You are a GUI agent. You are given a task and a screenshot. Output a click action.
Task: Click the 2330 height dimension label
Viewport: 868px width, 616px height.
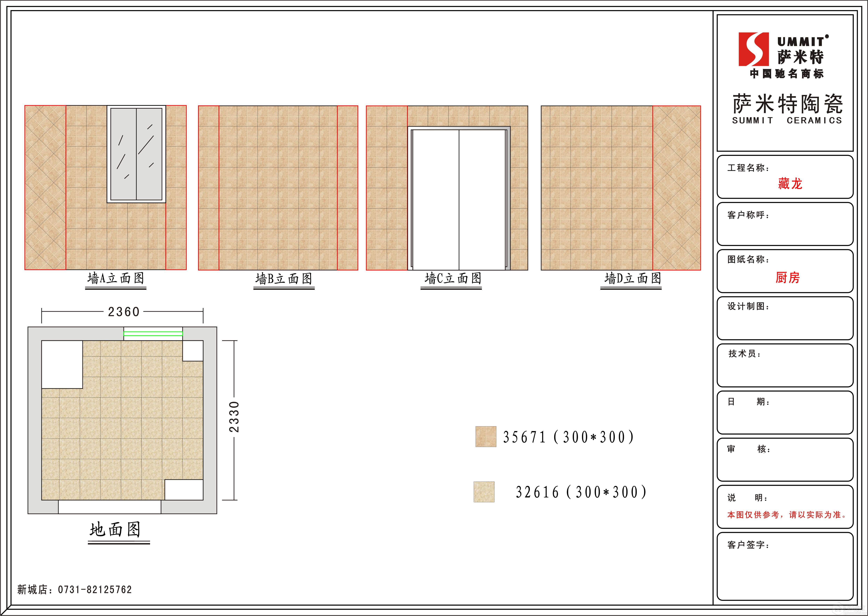pos(234,417)
